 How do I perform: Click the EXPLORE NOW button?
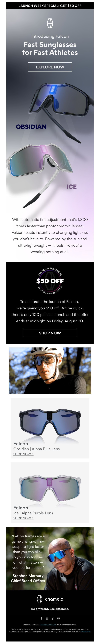point(50,67)
